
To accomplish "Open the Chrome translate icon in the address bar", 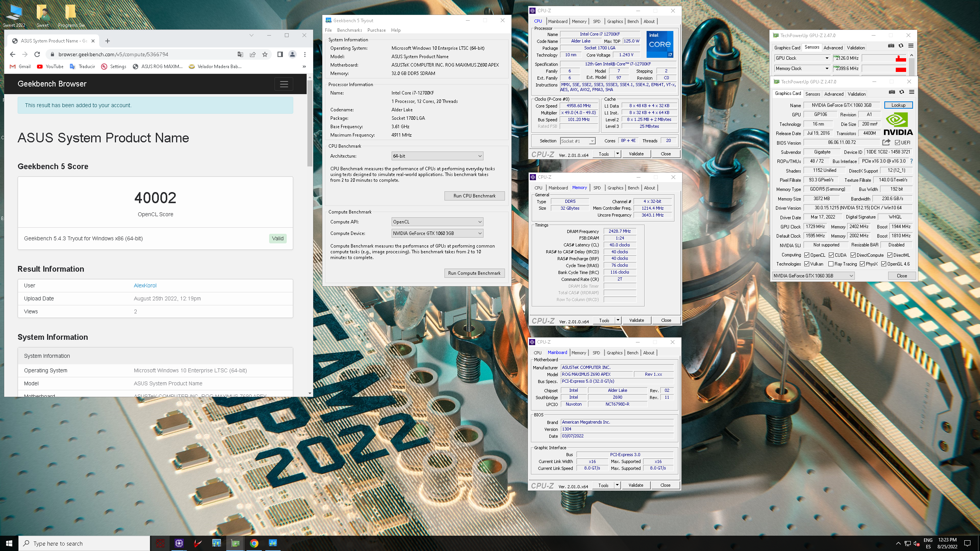I will pos(240,54).
